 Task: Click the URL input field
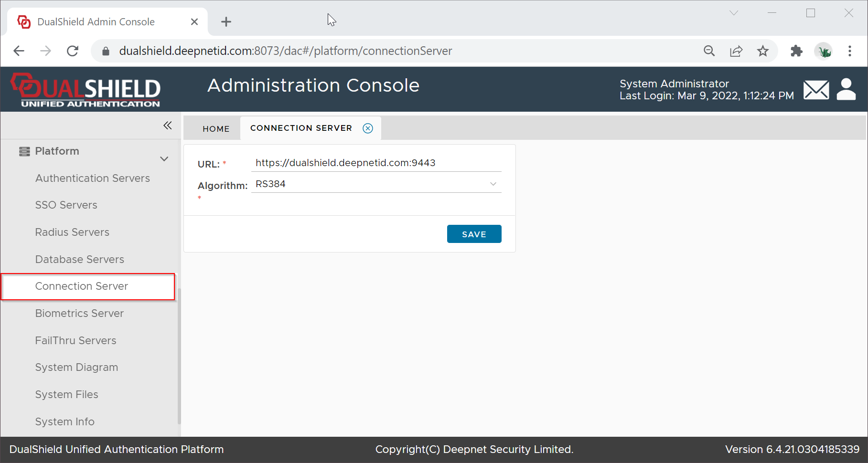point(376,163)
